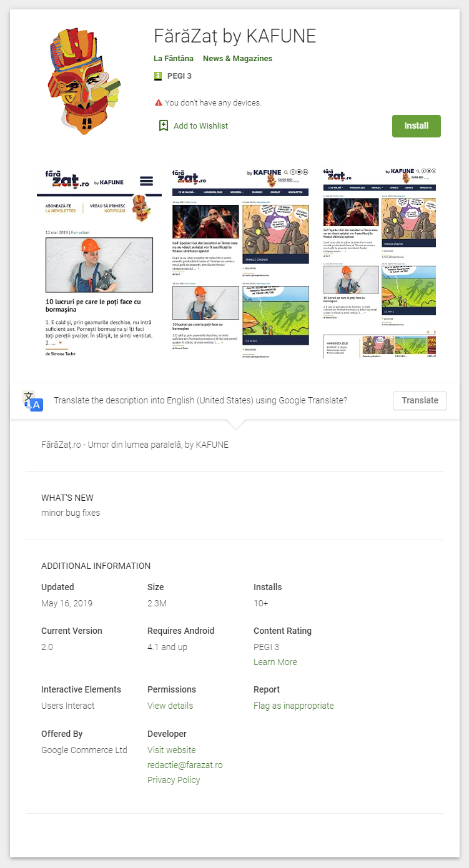Open Learn More about content rating
Screen dimensions: 469x868
pyautogui.click(x=275, y=662)
